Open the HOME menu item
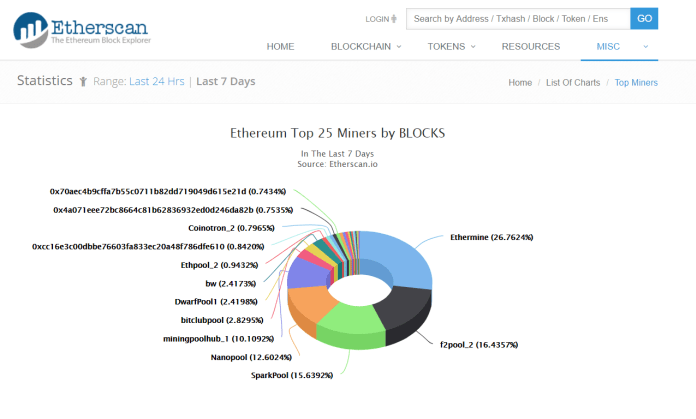 (280, 47)
